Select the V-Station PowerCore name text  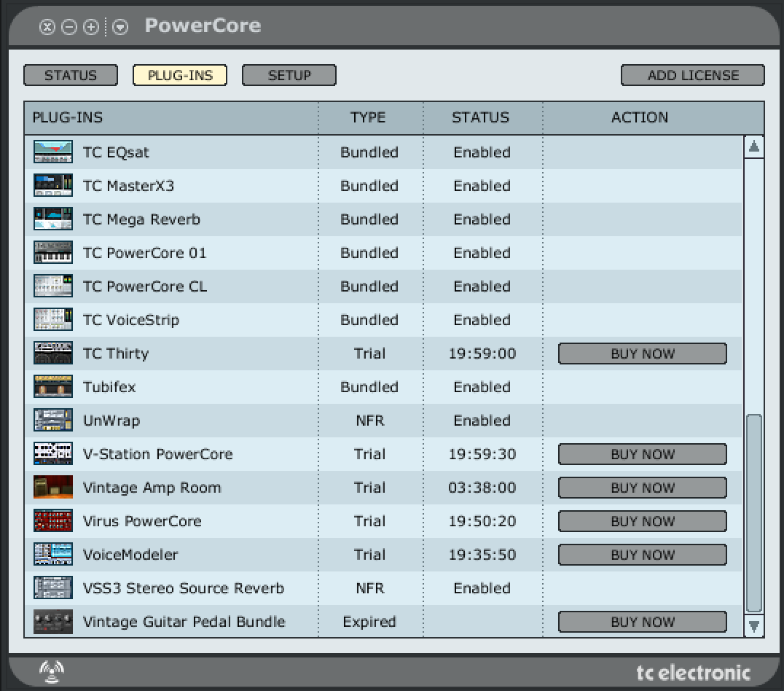click(158, 454)
